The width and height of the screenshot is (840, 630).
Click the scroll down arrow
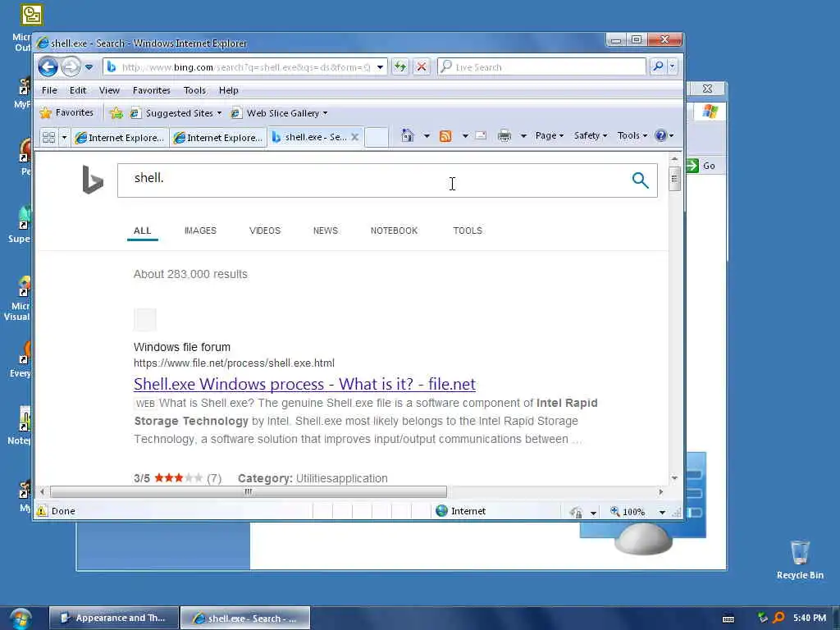click(674, 478)
